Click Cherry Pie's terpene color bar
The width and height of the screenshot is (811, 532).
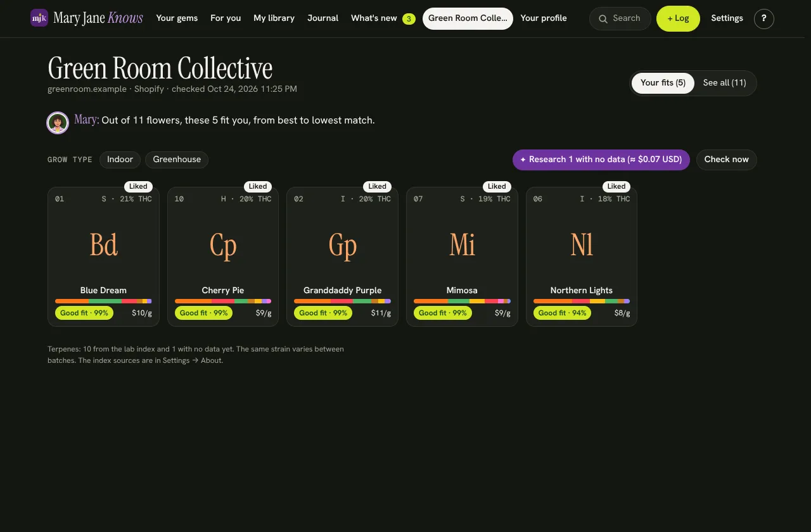[223, 301]
